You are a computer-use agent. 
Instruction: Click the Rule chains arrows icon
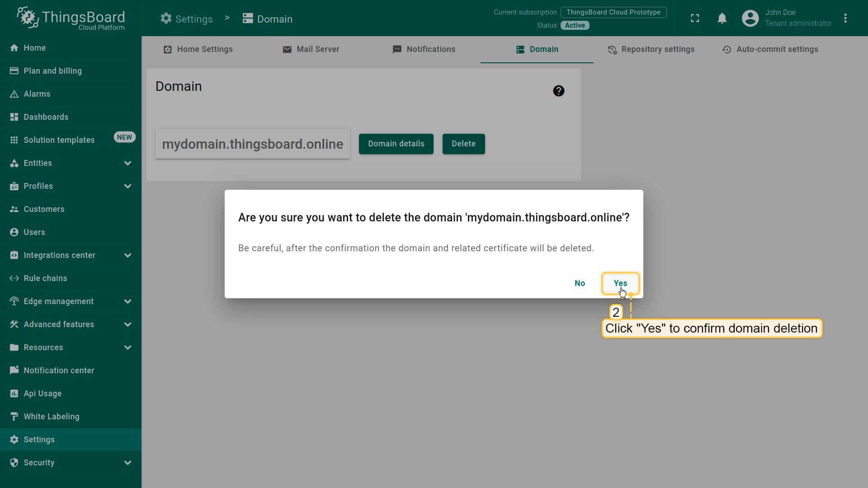[14, 278]
